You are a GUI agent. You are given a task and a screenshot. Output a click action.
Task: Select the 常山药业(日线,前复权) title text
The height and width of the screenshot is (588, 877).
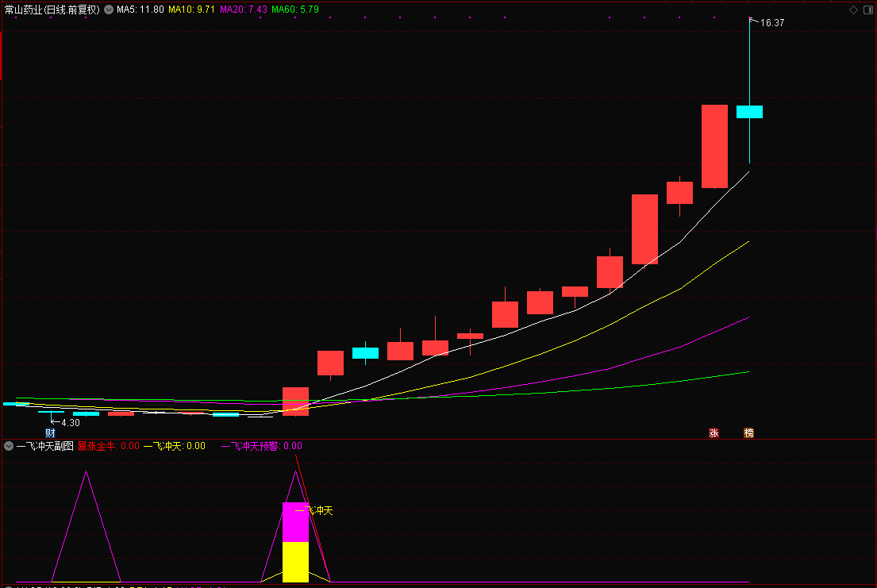[x=52, y=10]
